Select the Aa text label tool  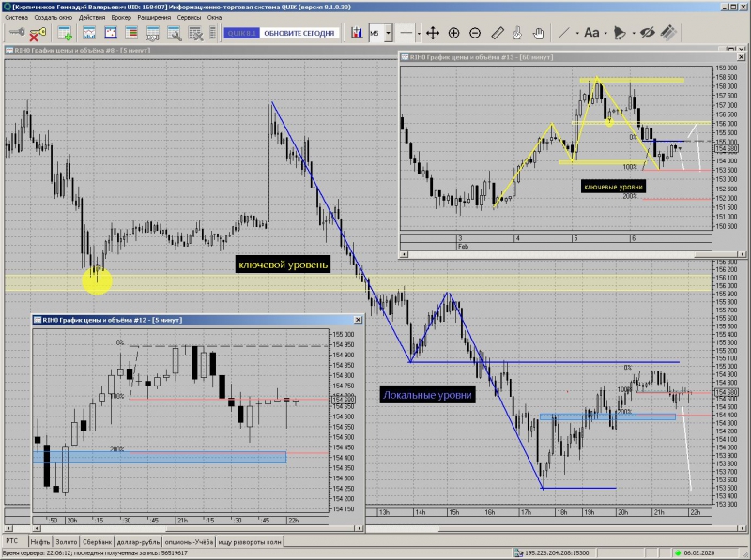coord(591,33)
